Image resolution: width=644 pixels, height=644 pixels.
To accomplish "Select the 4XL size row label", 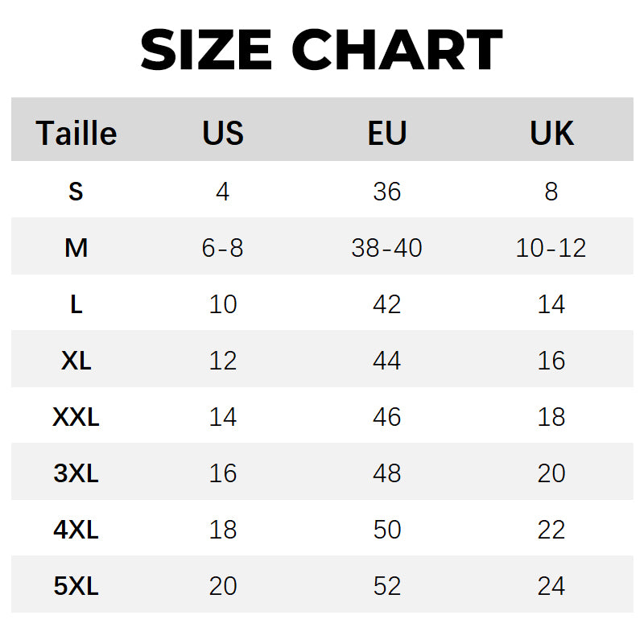I will [76, 530].
